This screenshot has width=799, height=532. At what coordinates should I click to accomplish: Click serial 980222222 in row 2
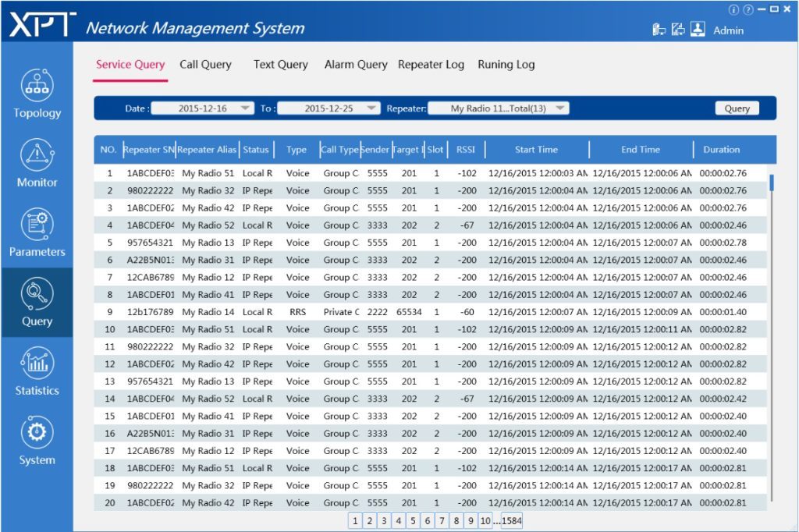(x=151, y=190)
